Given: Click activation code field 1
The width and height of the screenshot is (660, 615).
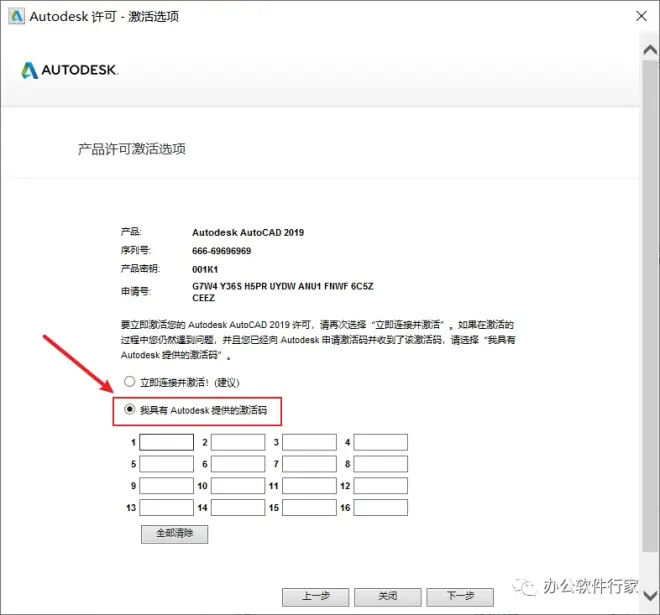Looking at the screenshot, I should click(x=166, y=442).
